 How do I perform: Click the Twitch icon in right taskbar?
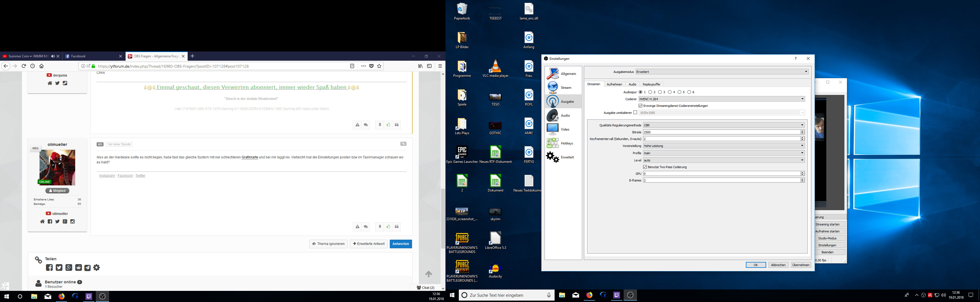coord(617,295)
